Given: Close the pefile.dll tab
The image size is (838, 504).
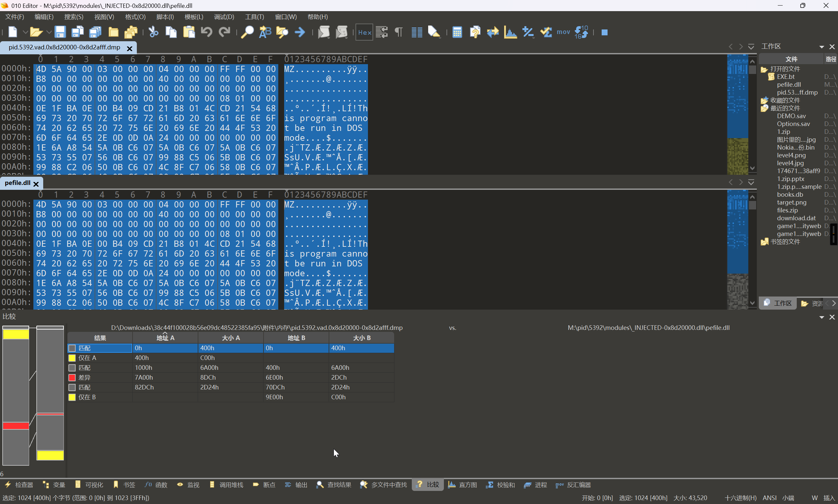Looking at the screenshot, I should point(36,184).
